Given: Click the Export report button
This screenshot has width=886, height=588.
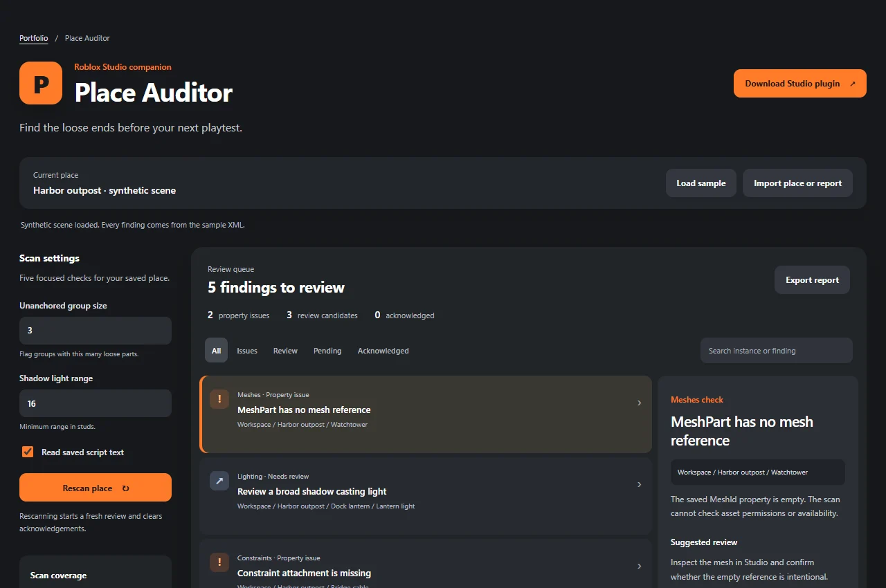Looking at the screenshot, I should click(x=812, y=280).
